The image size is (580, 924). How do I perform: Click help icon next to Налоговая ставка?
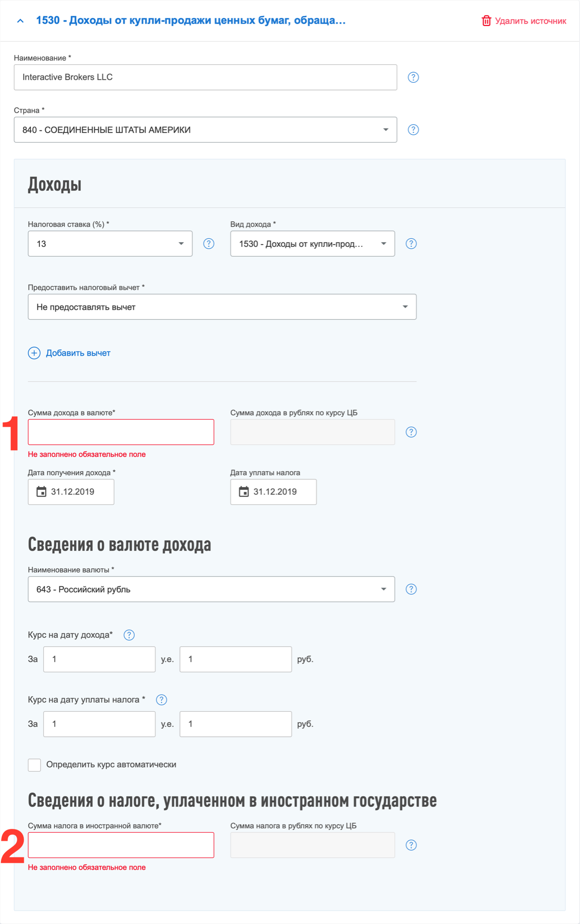tap(208, 244)
